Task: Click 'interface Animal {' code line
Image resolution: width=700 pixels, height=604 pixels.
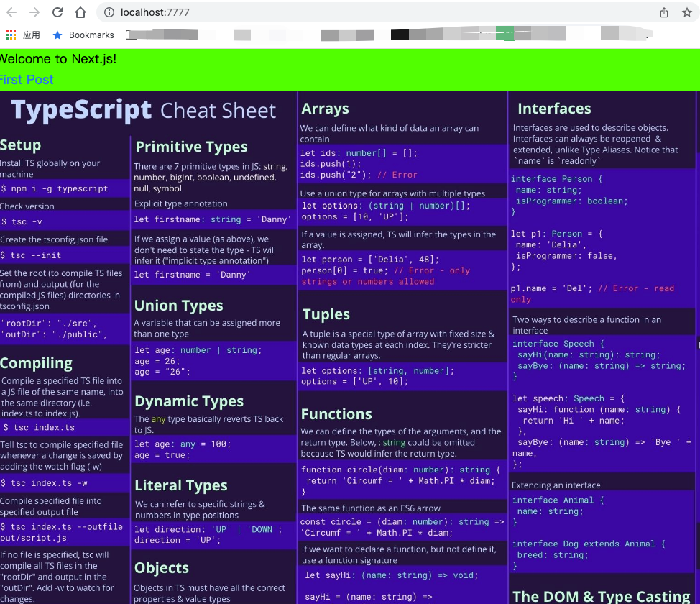Action: [x=558, y=500]
